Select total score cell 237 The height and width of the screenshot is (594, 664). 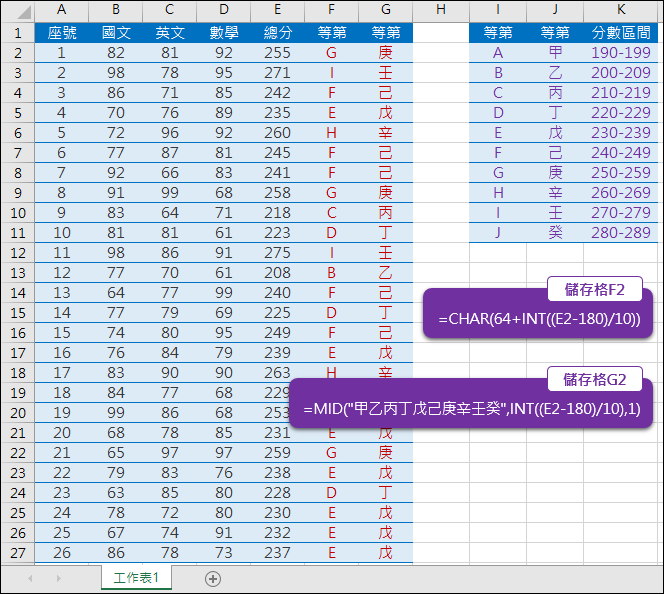pyautogui.click(x=277, y=553)
